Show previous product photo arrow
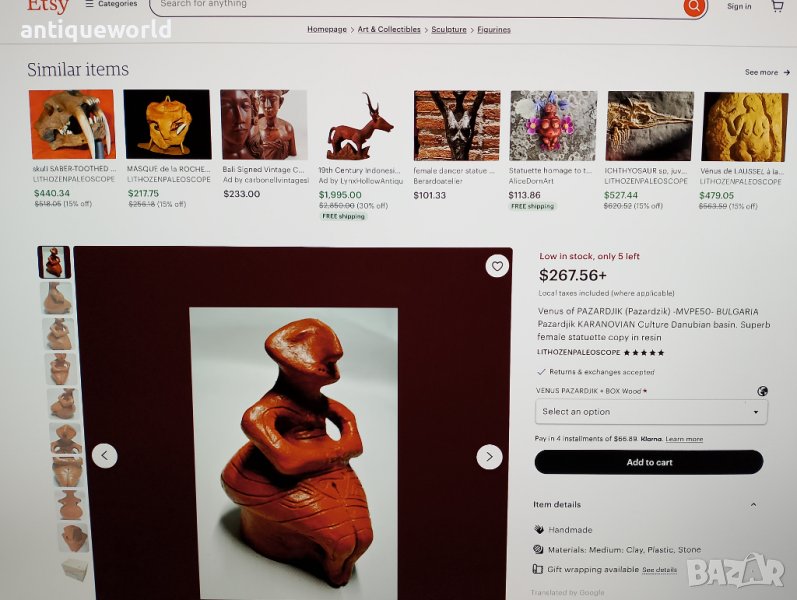The height and width of the screenshot is (600, 797). coord(105,455)
